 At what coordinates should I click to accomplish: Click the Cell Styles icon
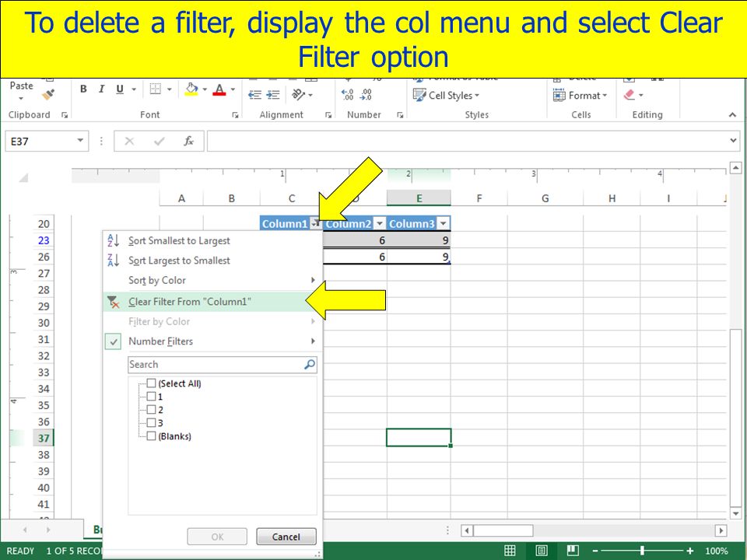coord(419,95)
